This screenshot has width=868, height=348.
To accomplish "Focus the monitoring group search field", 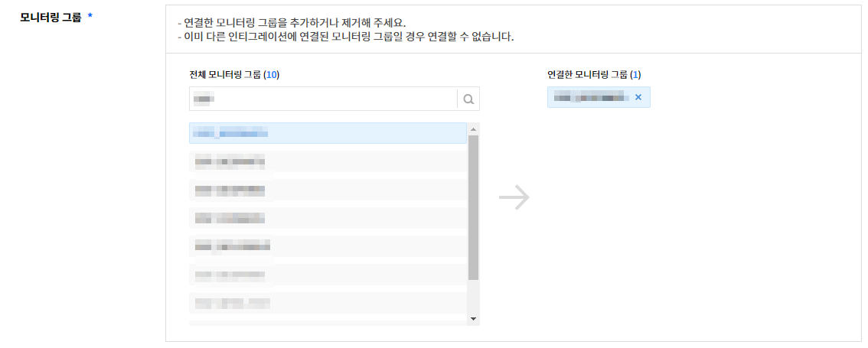I will [323, 99].
